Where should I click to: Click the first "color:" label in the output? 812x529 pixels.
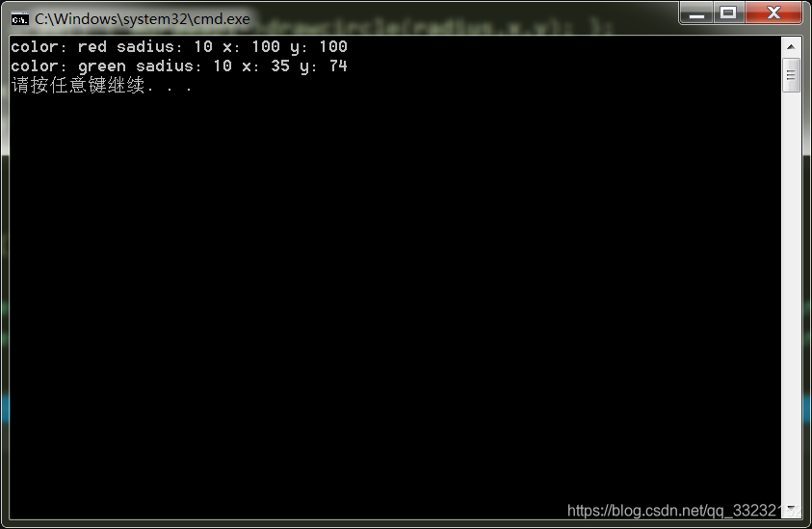click(x=39, y=46)
